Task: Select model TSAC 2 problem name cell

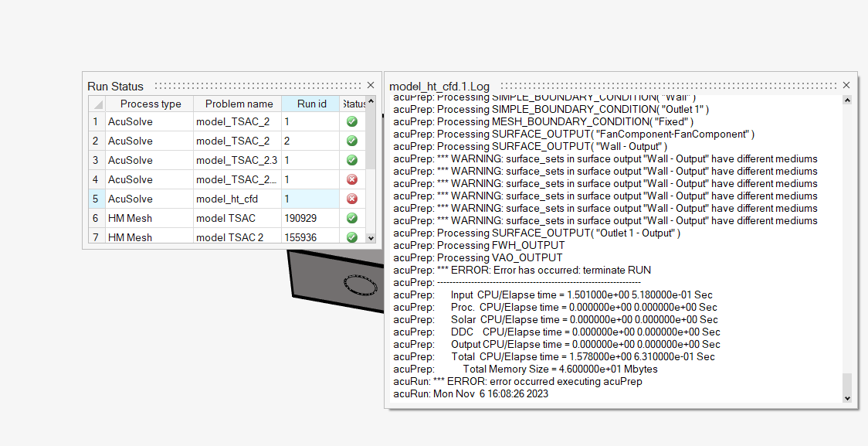Action: (x=238, y=237)
